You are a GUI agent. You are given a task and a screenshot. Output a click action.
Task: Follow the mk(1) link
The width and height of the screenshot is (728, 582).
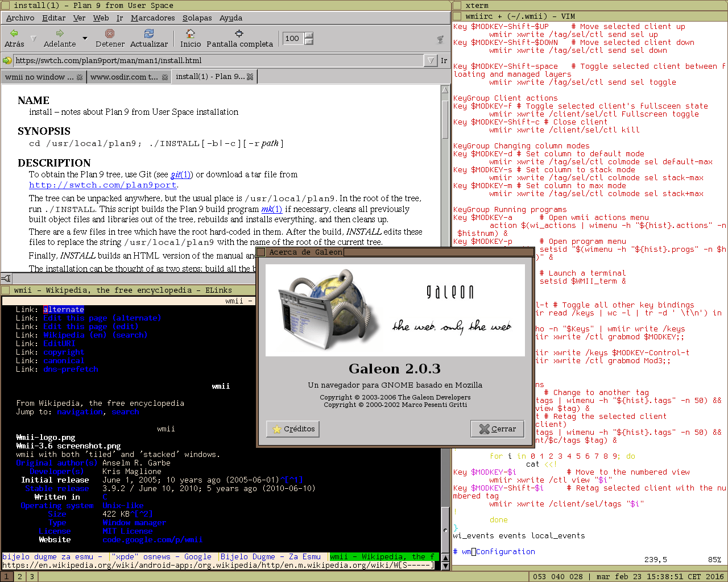(272, 209)
